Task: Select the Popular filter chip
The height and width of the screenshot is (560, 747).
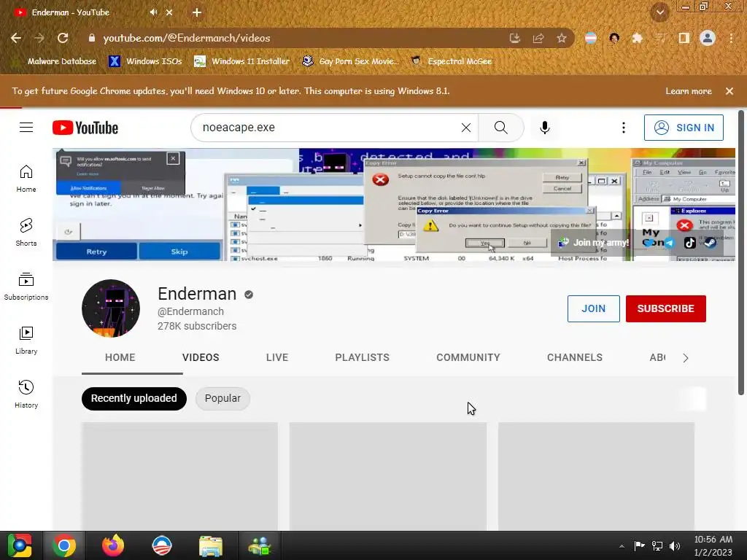Action: (222, 398)
